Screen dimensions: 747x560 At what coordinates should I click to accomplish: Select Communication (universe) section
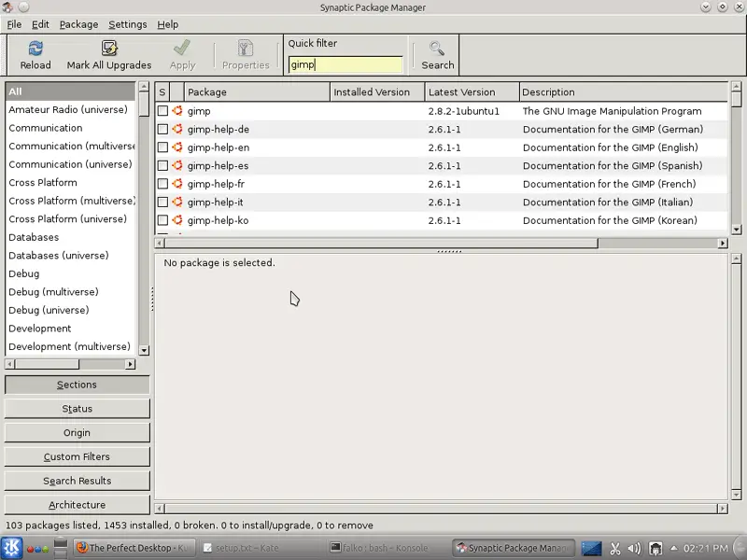pos(70,164)
